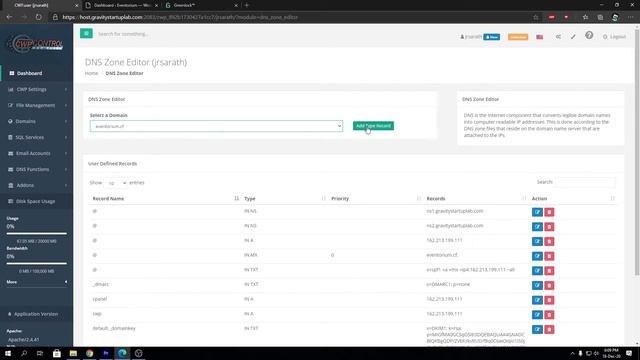The image size is (640, 360).
Task: Open Microsoft Store from the taskbar
Action: (57, 353)
